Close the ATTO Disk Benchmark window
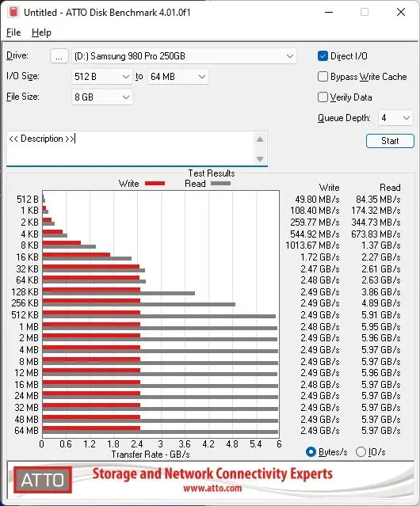Image resolution: width=420 pixels, height=506 pixels. (401, 12)
